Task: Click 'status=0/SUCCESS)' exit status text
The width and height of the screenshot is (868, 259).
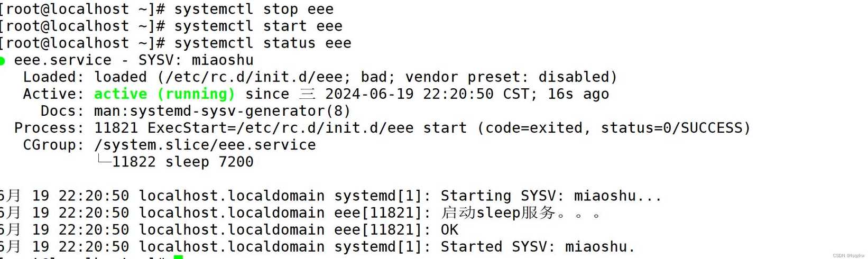Action: [676, 128]
